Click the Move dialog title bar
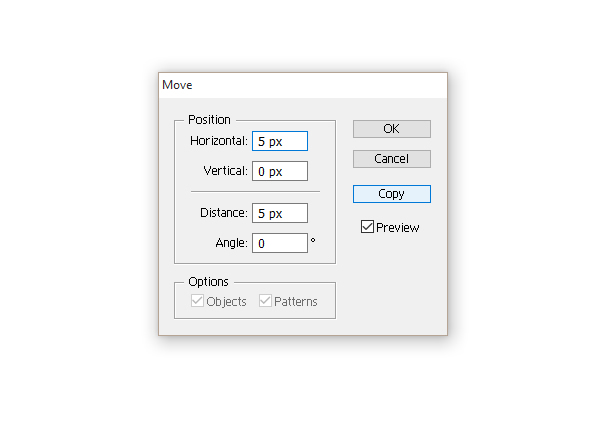 coord(300,85)
